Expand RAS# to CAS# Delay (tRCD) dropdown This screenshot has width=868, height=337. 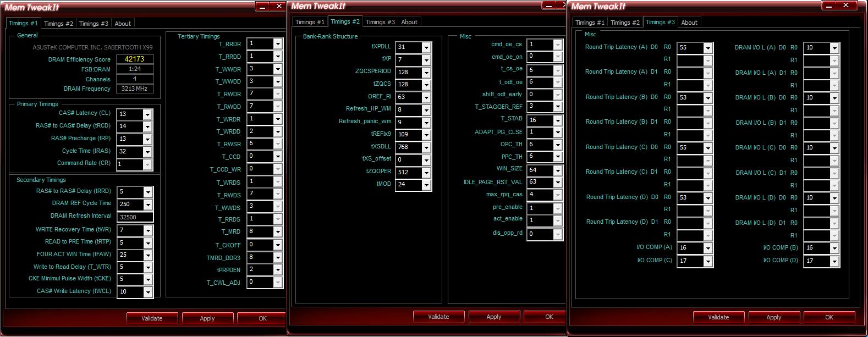[147, 126]
